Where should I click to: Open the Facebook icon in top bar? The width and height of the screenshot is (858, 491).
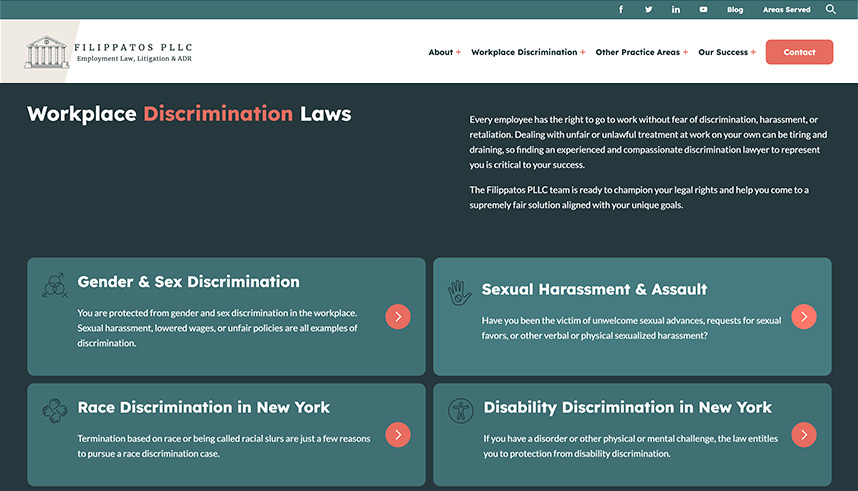pos(621,10)
